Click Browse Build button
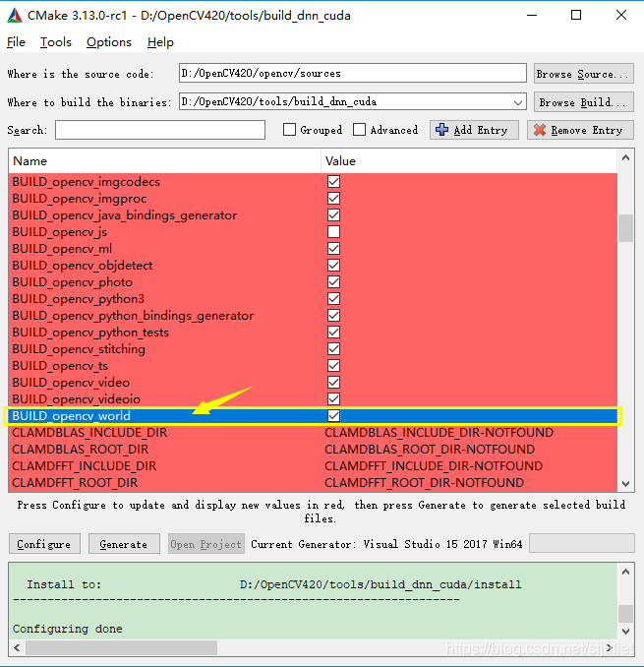The image size is (644, 667). tap(584, 102)
